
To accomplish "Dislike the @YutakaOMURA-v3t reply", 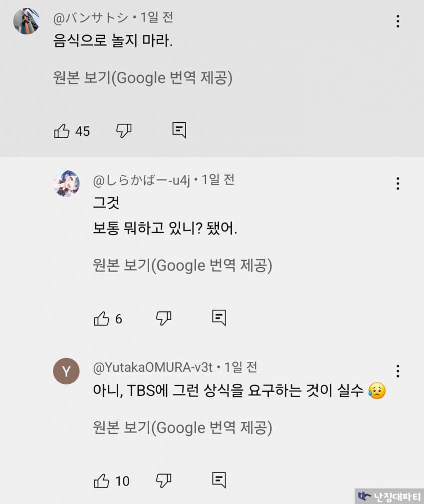I will point(164,481).
